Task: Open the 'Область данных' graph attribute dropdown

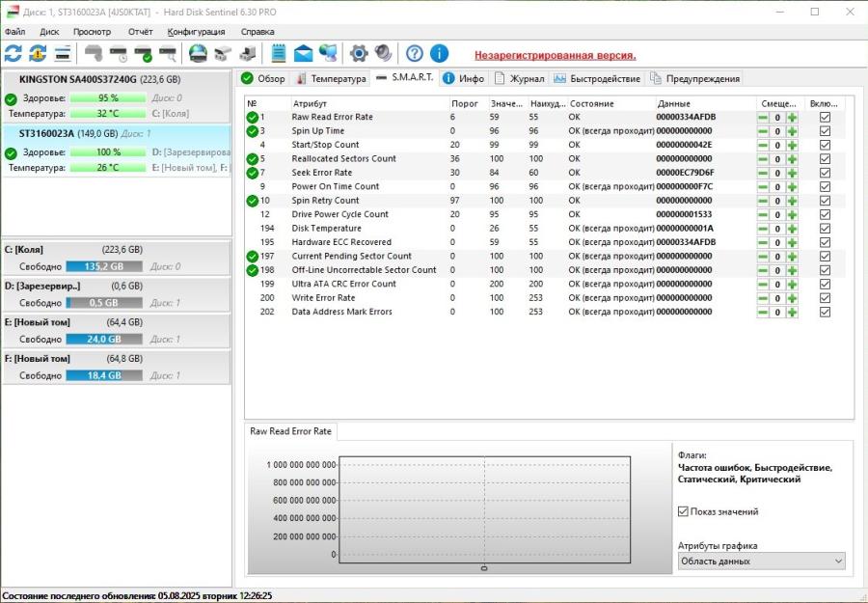Action: point(761,561)
